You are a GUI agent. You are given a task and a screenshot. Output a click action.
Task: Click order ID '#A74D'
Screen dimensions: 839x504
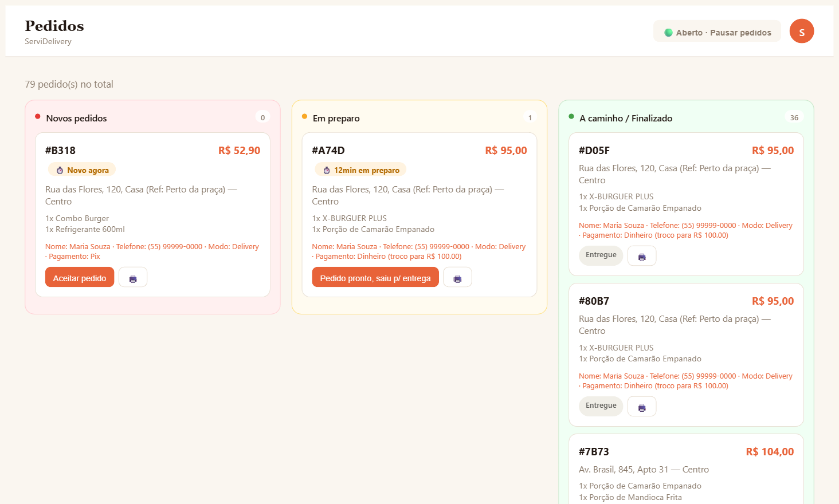click(328, 151)
